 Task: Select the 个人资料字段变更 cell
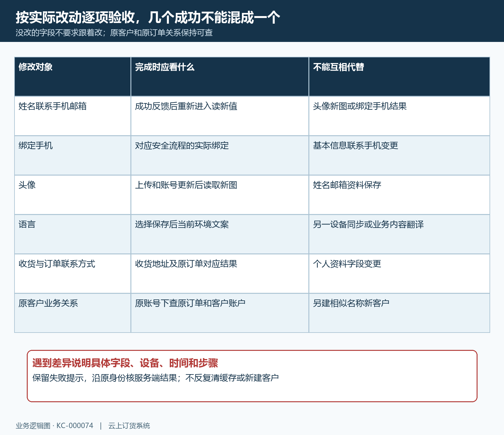399,274
